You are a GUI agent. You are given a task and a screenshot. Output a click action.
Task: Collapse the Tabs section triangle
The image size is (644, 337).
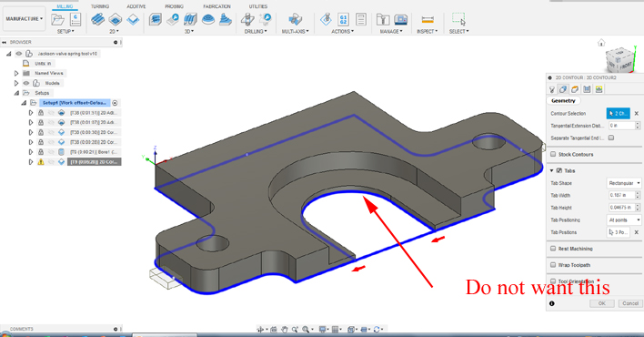click(x=551, y=170)
